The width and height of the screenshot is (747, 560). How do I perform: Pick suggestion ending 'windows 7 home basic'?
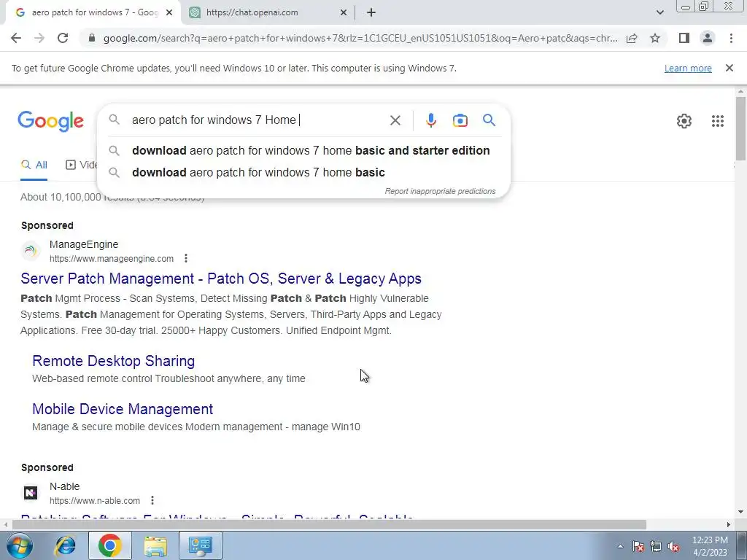[304, 172]
